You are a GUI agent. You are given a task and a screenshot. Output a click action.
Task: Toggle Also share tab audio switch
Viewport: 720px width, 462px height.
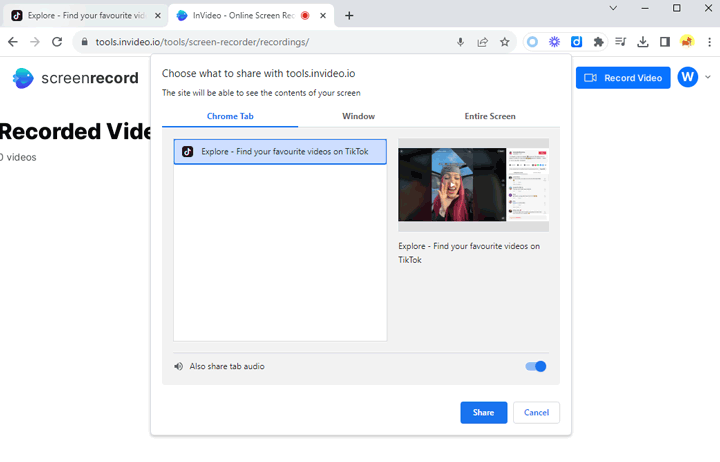[536, 367]
